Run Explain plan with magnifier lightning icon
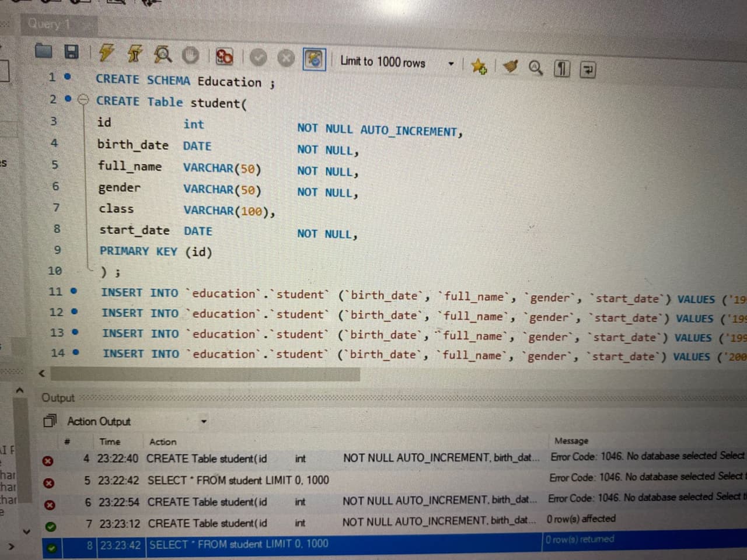This screenshot has width=747, height=560. tap(163, 54)
